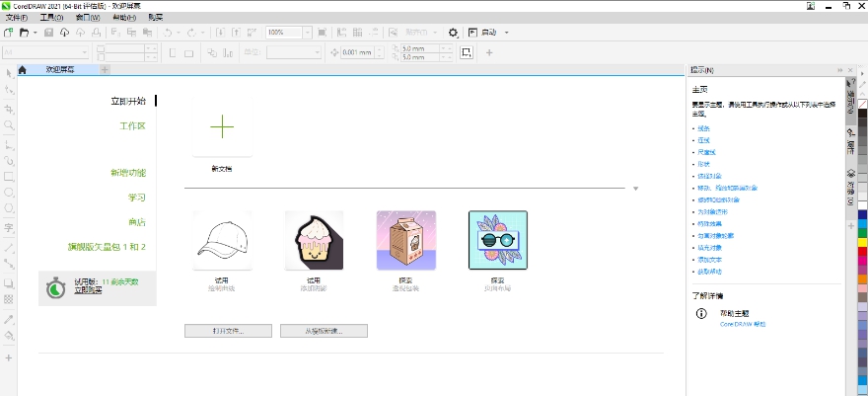868x396 pixels.
Task: Click the Save floppy disk icon
Action: 48,33
